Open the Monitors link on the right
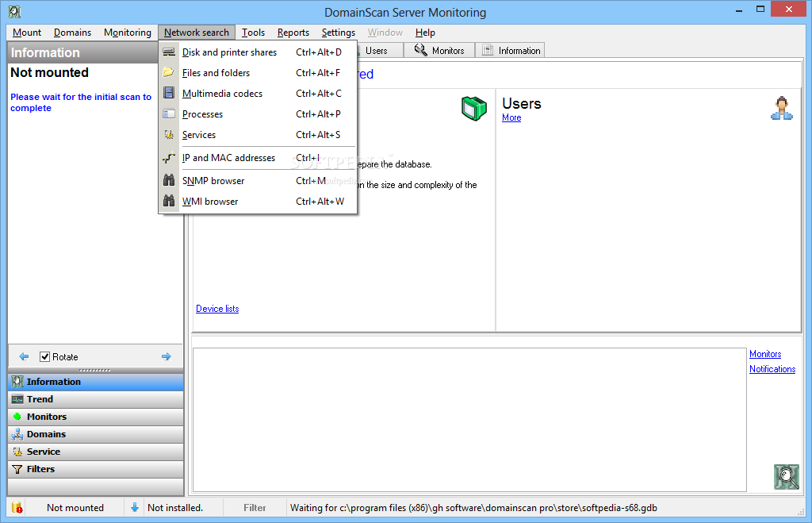This screenshot has height=523, width=812. pos(765,354)
